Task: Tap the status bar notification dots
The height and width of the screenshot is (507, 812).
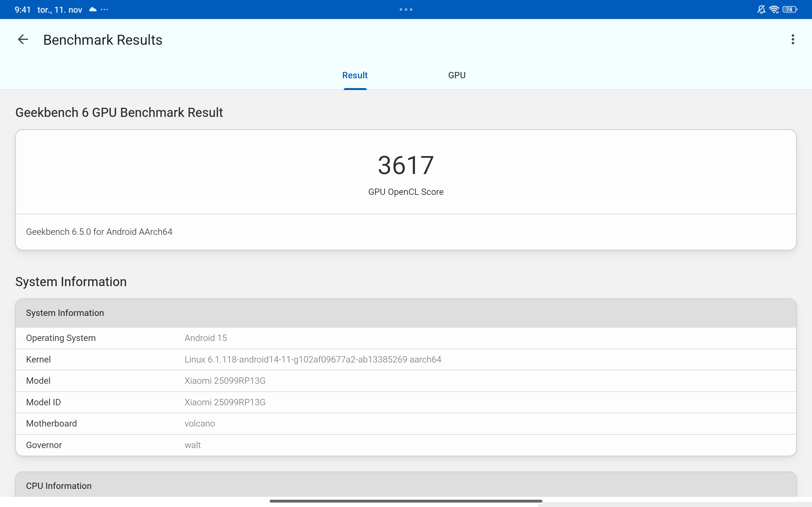Action: (x=104, y=10)
